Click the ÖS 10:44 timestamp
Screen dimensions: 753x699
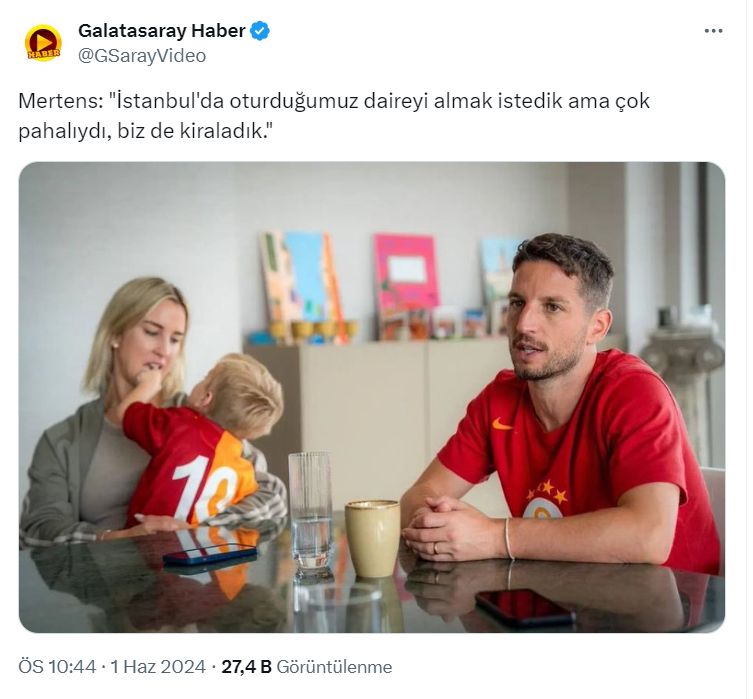[x=57, y=667]
